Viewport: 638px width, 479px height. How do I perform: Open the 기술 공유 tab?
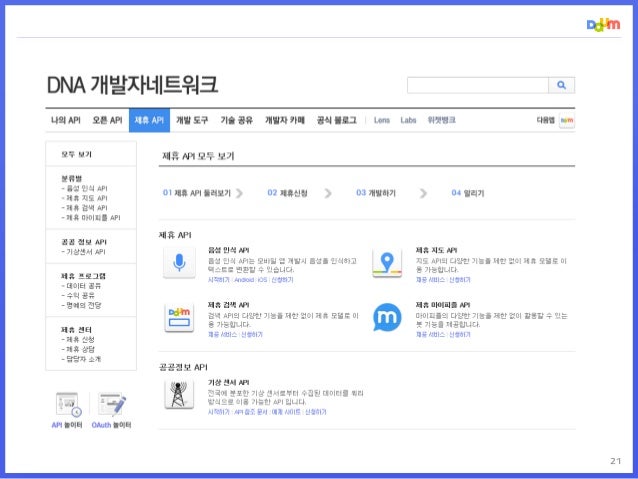236,120
